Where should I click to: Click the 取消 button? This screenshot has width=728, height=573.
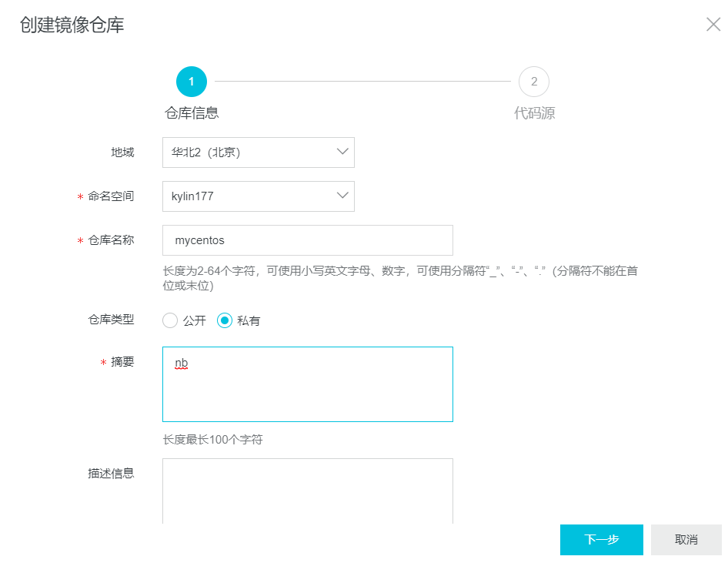686,540
